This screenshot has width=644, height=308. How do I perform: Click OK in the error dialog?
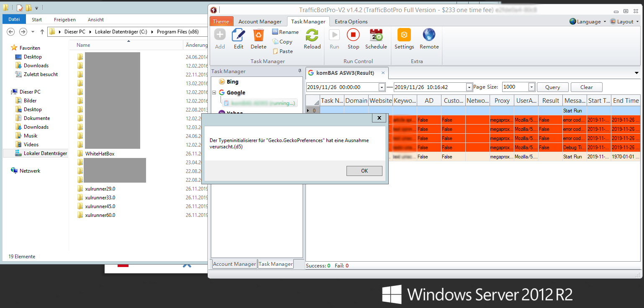pyautogui.click(x=364, y=171)
